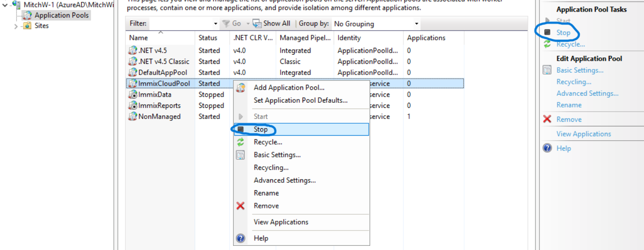Image resolution: width=644 pixels, height=250 pixels.
Task: Click the NonManaged pool name
Action: pos(159,117)
